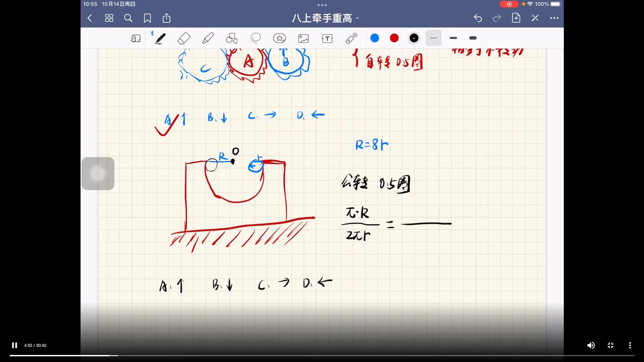Open the Image insert tool
The width and height of the screenshot is (644, 362).
[303, 38]
